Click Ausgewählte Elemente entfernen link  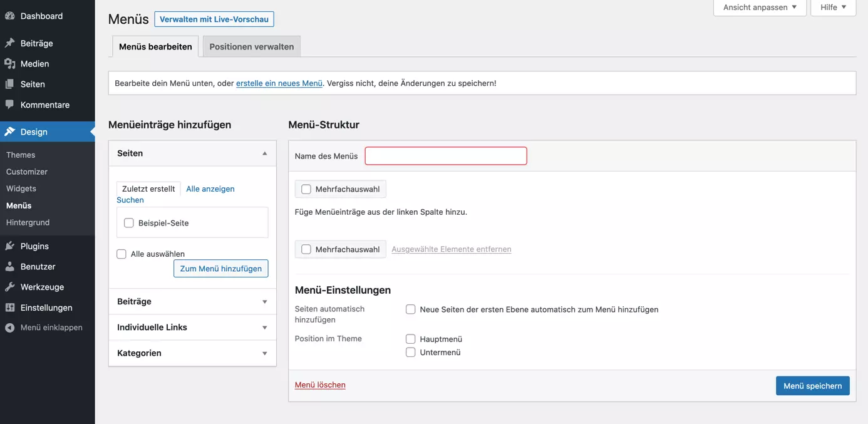pyautogui.click(x=452, y=249)
